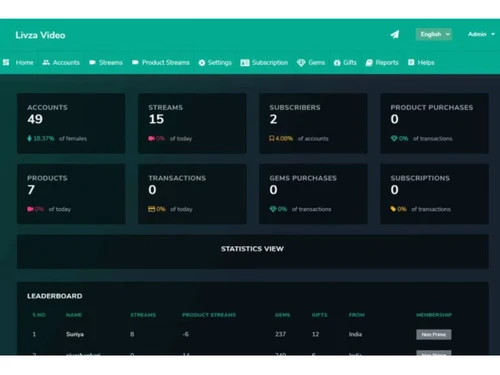Click the video icon in Products card
500x375 pixels.
click(x=30, y=209)
